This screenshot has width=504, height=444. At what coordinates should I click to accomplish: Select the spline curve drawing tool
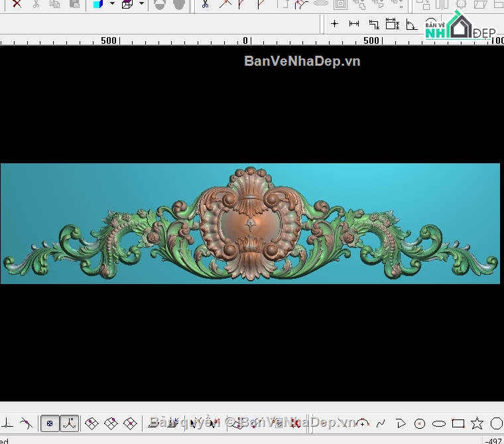[381, 423]
